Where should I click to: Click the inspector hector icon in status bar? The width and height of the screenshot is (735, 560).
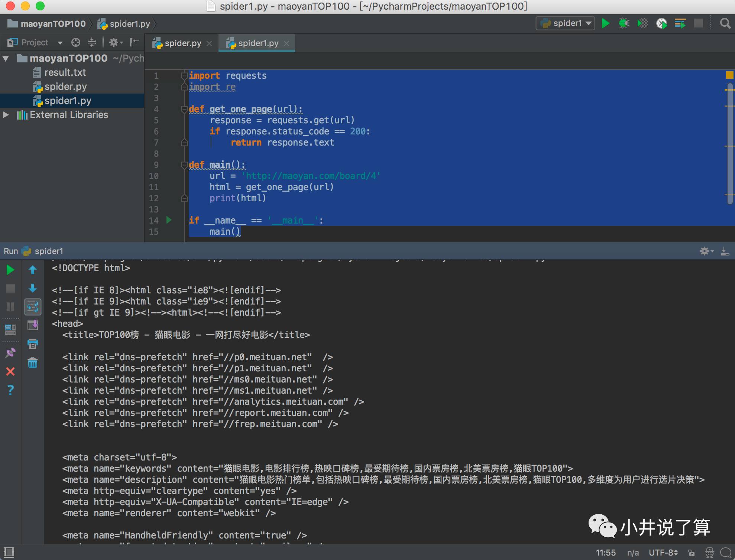[710, 553]
